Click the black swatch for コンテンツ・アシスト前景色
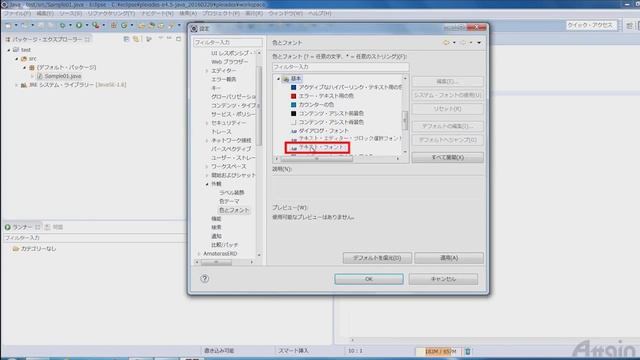Image resolution: width=640 pixels, height=360 pixels. click(x=293, y=113)
